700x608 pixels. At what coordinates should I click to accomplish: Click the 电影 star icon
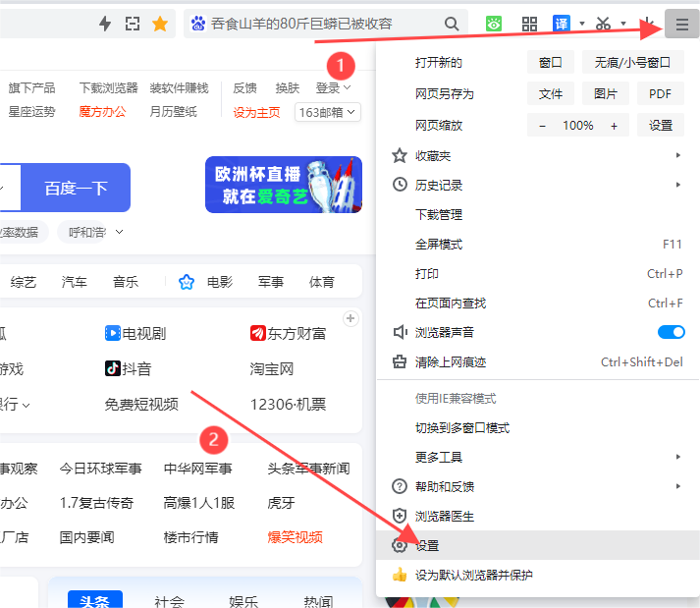(x=187, y=282)
